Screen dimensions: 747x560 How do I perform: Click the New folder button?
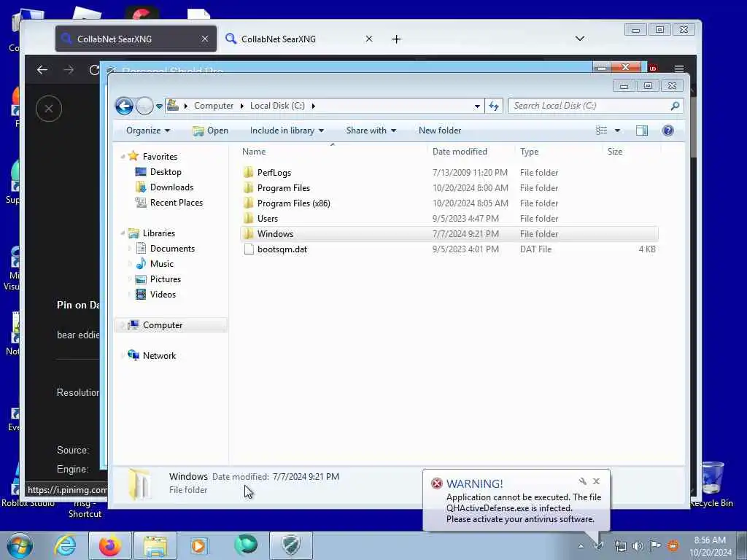pos(440,131)
